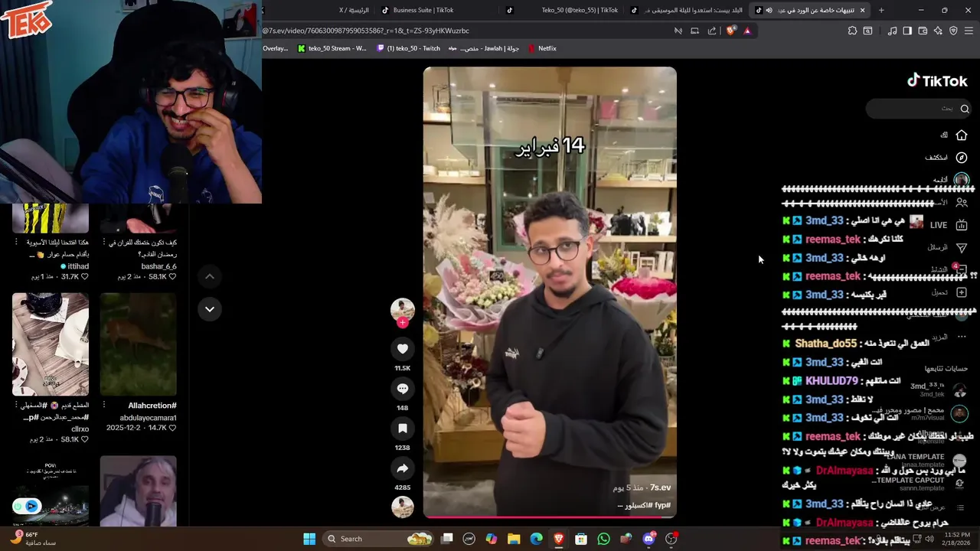
Task: Open Brave playlist music note icon
Action: (892, 31)
